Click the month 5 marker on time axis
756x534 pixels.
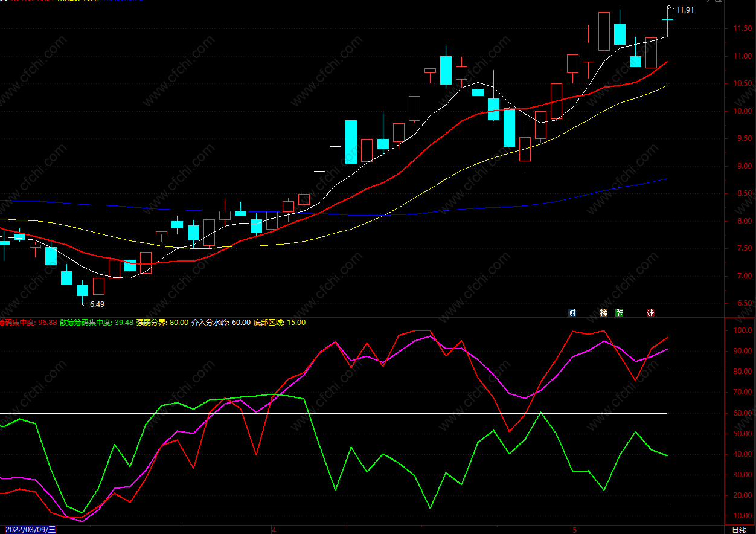click(x=574, y=530)
